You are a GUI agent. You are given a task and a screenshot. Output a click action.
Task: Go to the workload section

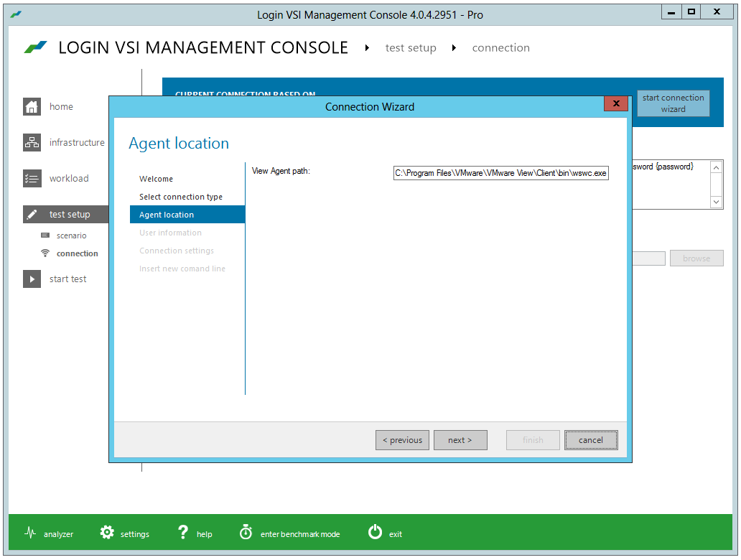(69, 179)
